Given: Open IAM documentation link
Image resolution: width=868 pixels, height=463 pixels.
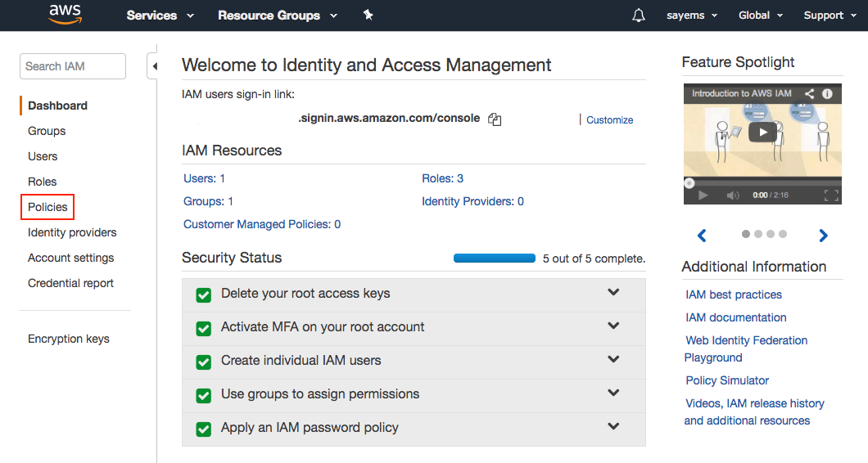Looking at the screenshot, I should [735, 317].
